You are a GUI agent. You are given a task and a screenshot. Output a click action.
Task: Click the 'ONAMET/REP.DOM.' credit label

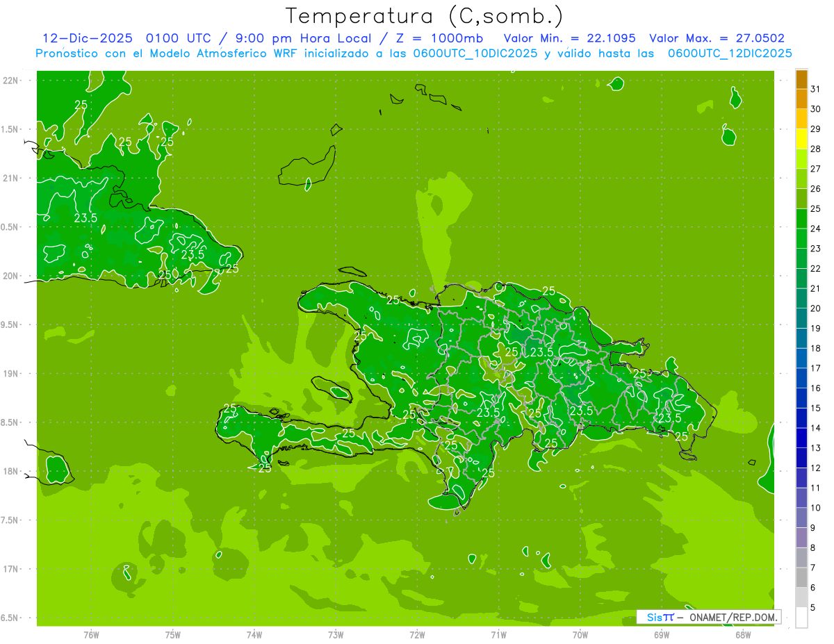click(x=732, y=617)
